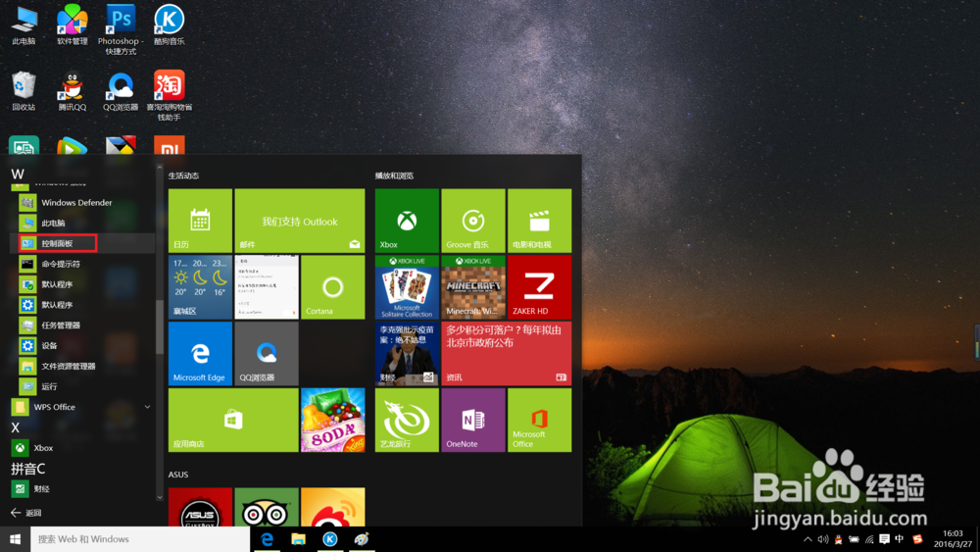Open QQ浏览器 start tile
This screenshot has height=552, width=980.
[x=267, y=353]
